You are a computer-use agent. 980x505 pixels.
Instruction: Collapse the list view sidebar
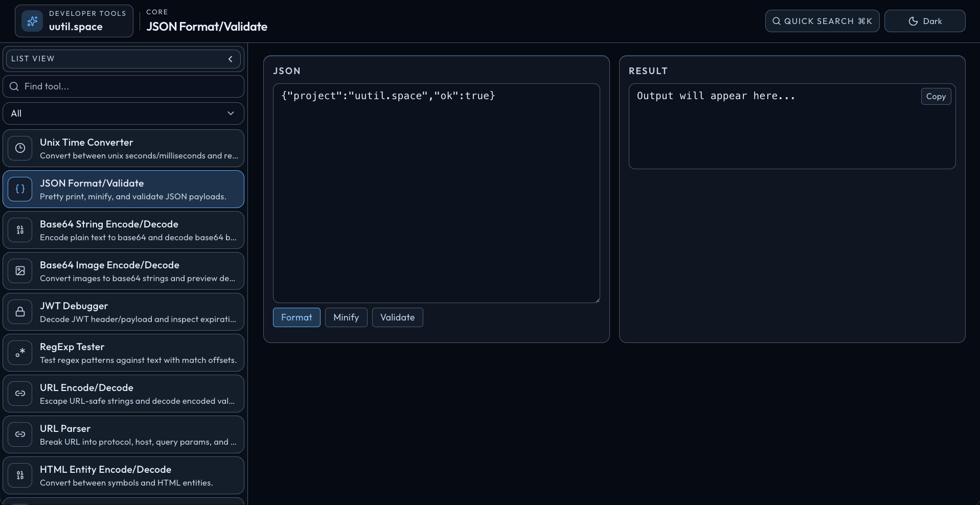click(x=231, y=59)
